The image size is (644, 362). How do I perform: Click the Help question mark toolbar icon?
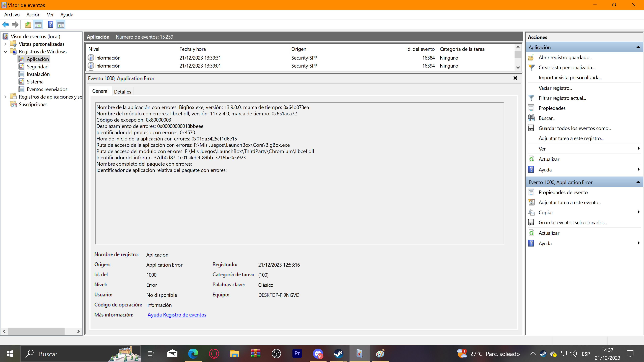(50, 24)
